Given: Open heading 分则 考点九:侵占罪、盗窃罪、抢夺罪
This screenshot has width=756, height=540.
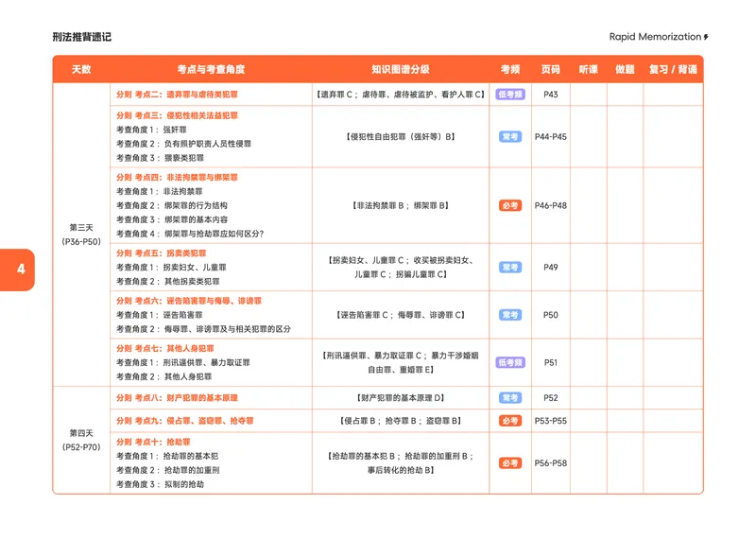Looking at the screenshot, I should (185, 421).
